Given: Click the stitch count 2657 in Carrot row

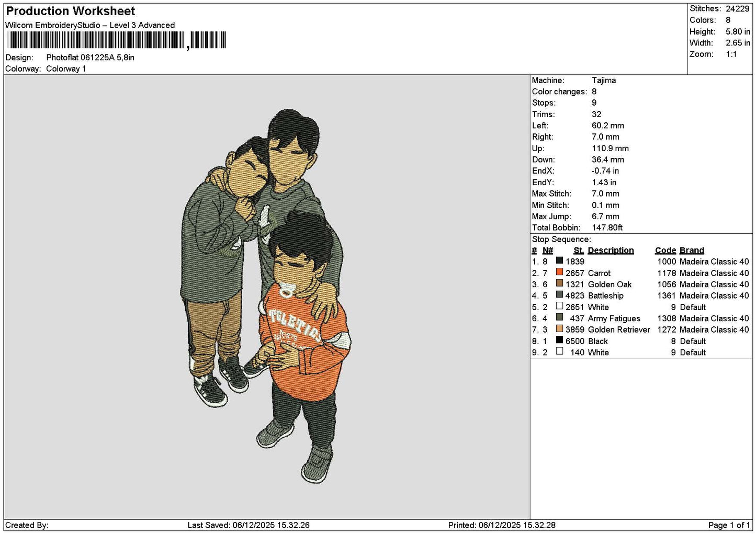Looking at the screenshot, I should click(x=575, y=273).
